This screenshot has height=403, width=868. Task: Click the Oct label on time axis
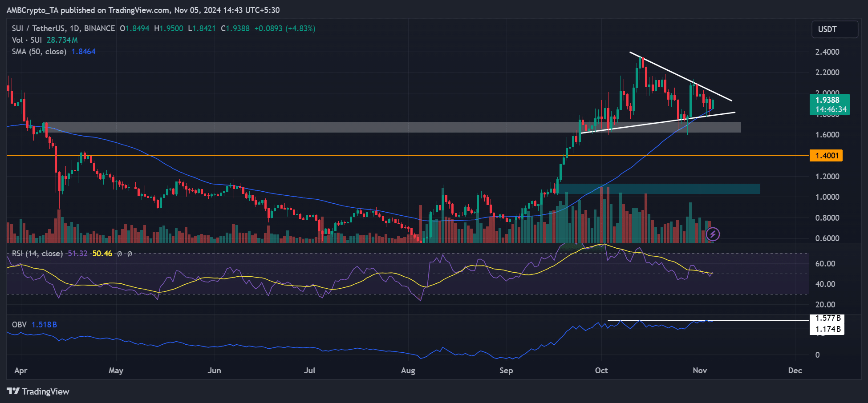click(x=601, y=371)
